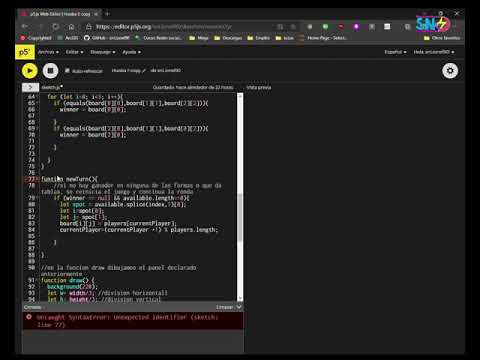The width and height of the screenshot is (480, 360).
Task: Click line number 77 with the error marker
Action: tap(31, 179)
